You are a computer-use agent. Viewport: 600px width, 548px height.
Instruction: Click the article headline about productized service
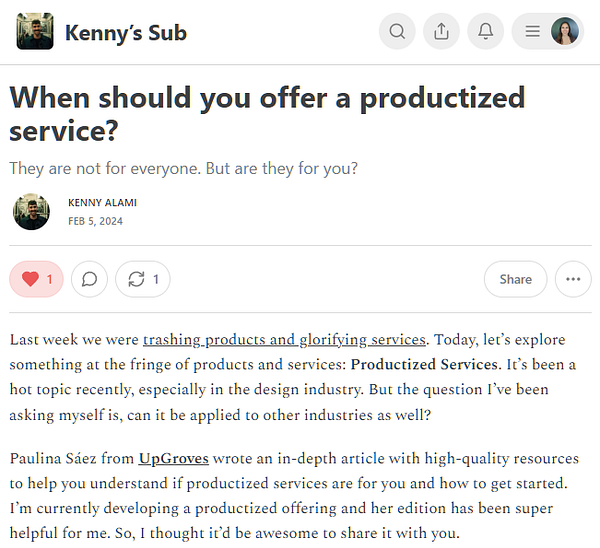[267, 114]
